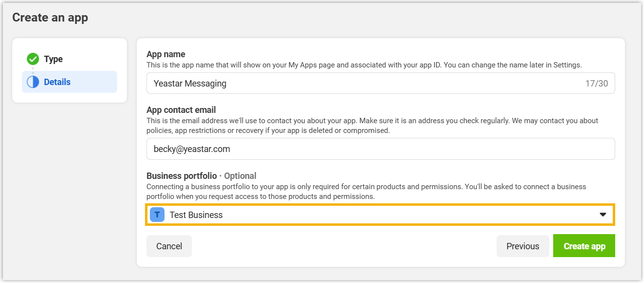Screen dimensions: 644x283
Task: Click the App contact email field
Action: point(380,149)
